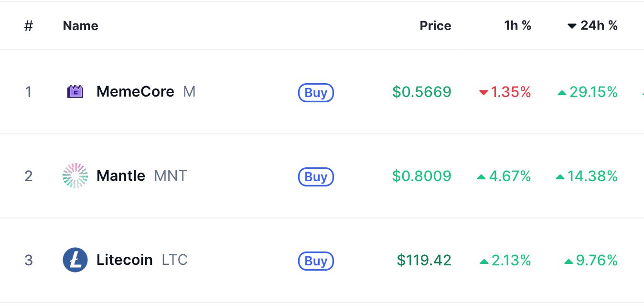This screenshot has height=306, width=644.
Task: Click the Mantle circular logo icon
Action: [x=75, y=176]
